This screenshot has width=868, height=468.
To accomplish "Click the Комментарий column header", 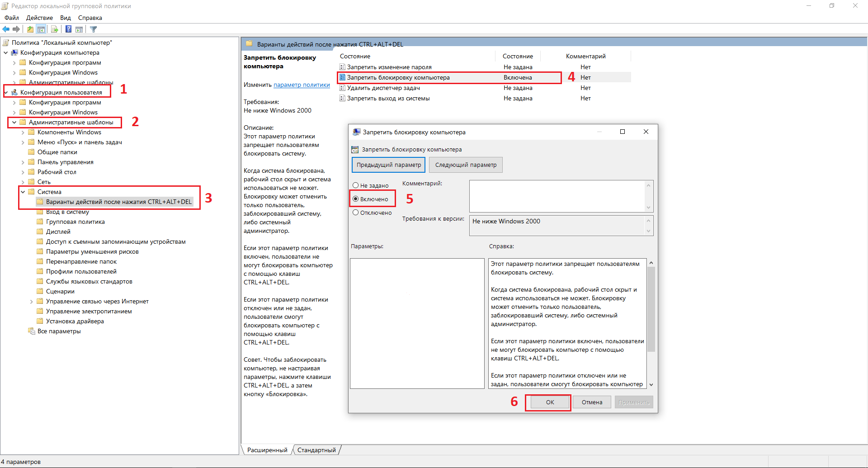I will 586,56.
